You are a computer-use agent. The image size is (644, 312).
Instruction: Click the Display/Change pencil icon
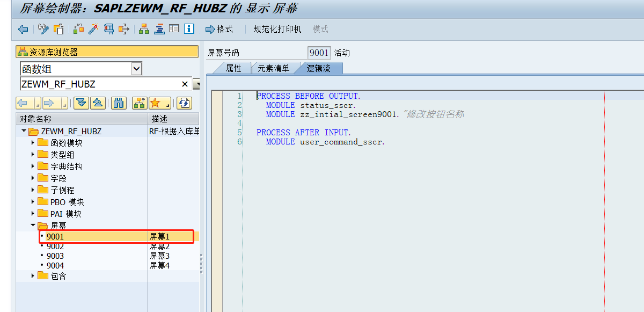(x=43, y=29)
